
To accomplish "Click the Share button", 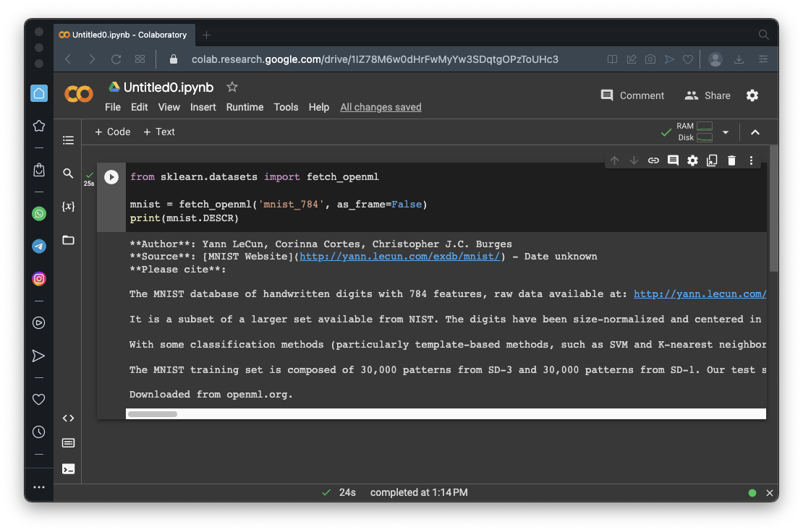I will point(708,95).
